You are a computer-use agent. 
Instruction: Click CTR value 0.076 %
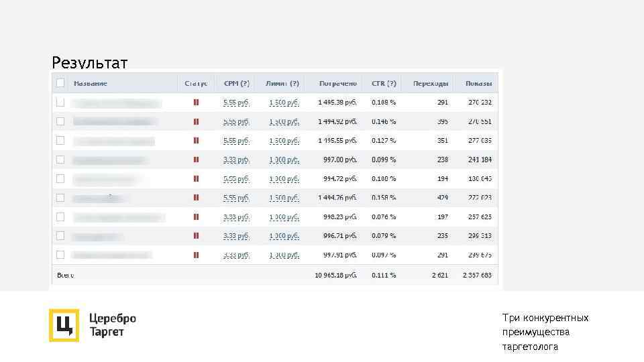tap(384, 217)
